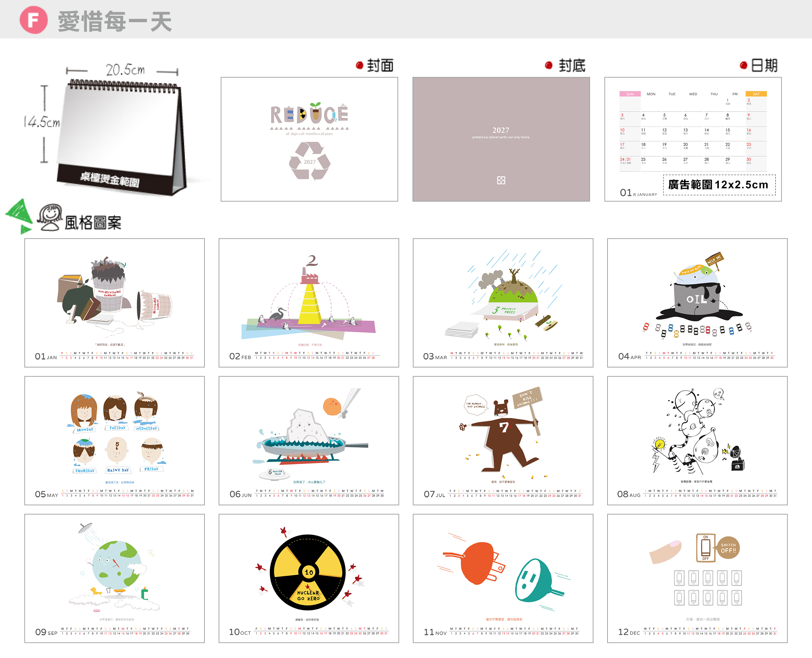The width and height of the screenshot is (812, 658).
Task: Select the 01 JAN garbage illustration page
Action: pyautogui.click(x=115, y=303)
